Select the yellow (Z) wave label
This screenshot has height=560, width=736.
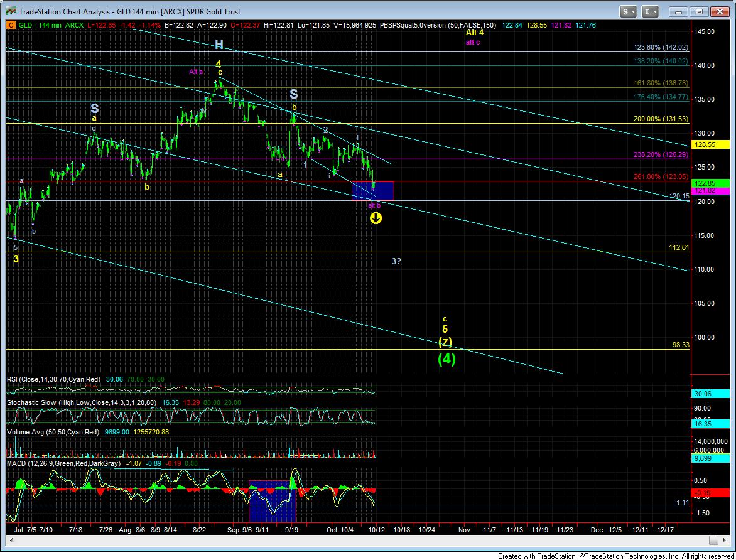pyautogui.click(x=445, y=342)
